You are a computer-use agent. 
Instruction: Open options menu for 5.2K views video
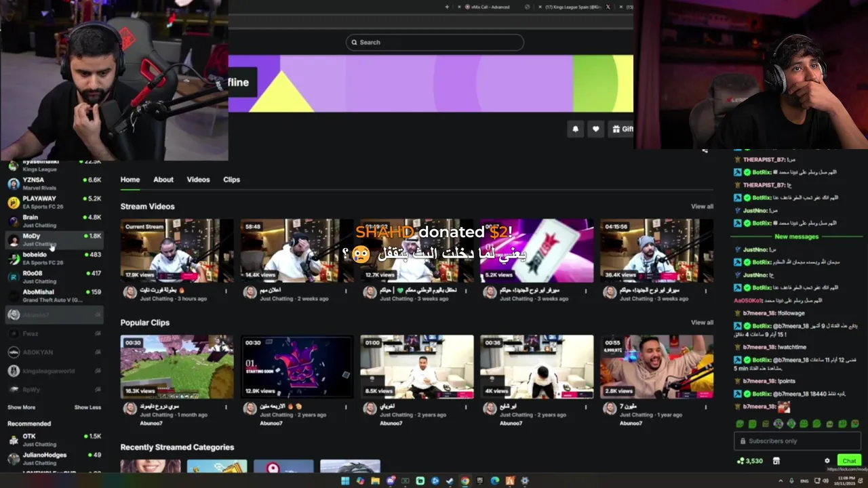(x=586, y=291)
